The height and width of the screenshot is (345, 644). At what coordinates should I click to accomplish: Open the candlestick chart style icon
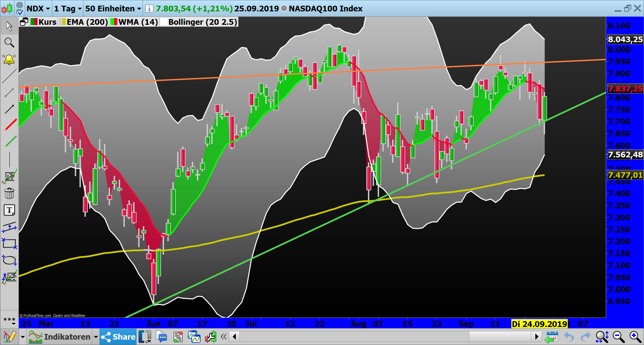(x=7, y=8)
